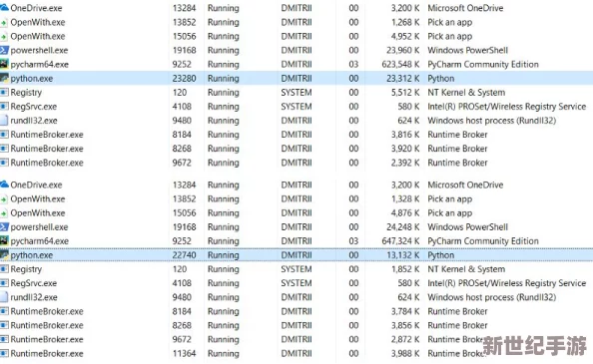Click the Registry icon in the 5,512 K row
593x364 pixels.
tap(4, 92)
